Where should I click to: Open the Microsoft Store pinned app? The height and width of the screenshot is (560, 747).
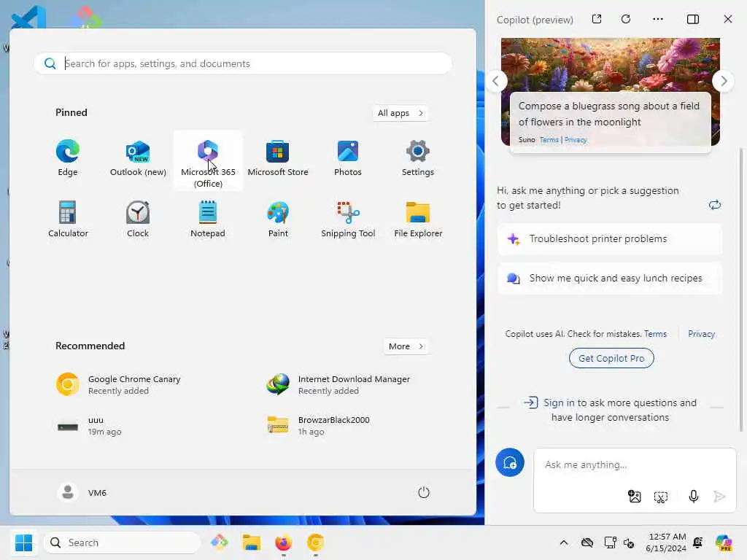278,159
